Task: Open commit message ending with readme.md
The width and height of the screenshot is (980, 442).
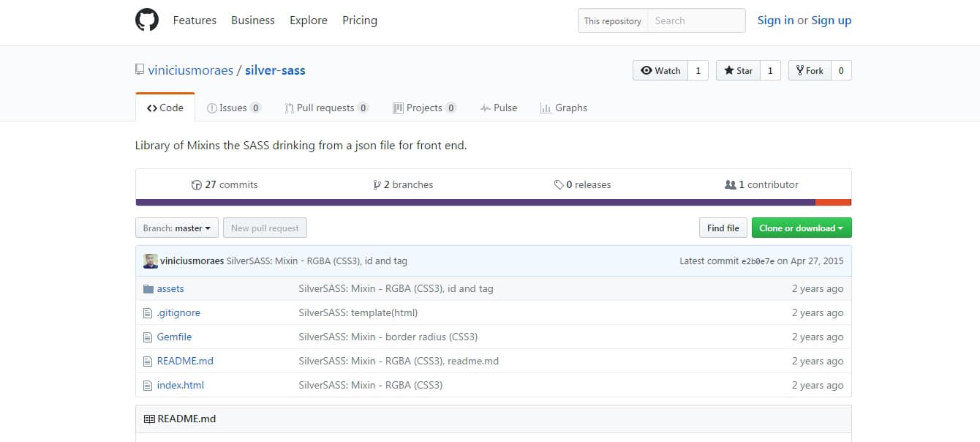Action: click(399, 362)
